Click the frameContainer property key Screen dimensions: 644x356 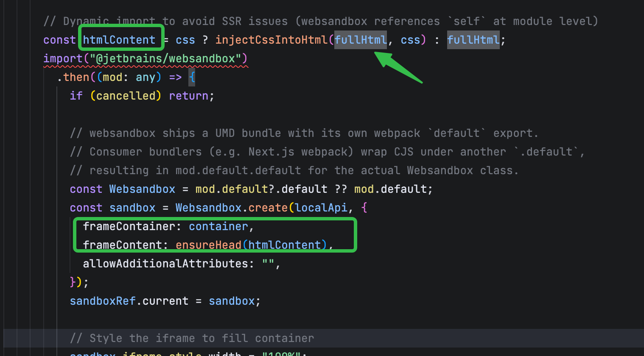129,226
